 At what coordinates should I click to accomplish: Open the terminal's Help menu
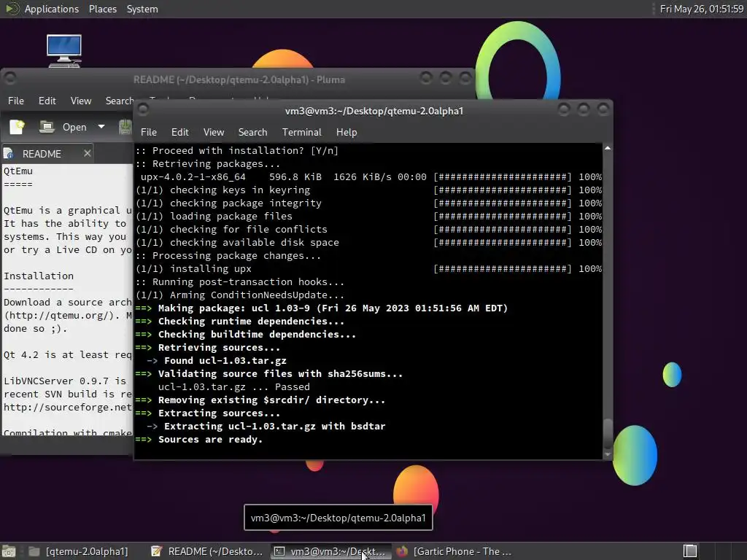click(x=347, y=133)
